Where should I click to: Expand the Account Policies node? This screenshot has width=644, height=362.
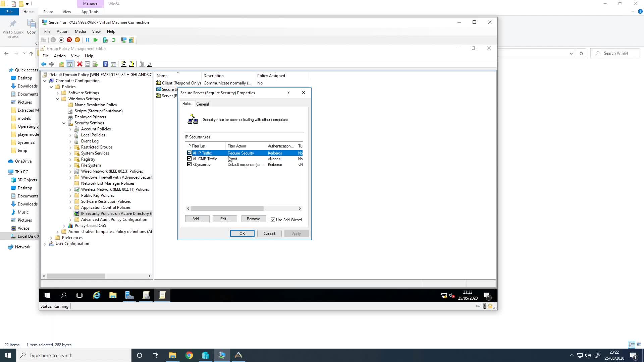tap(70, 129)
